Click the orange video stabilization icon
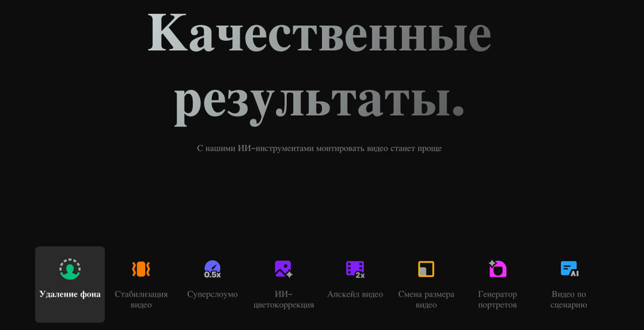This screenshot has width=644, height=330. (141, 269)
